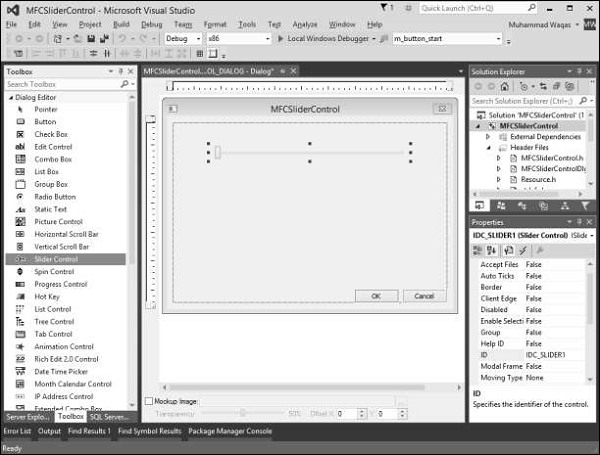
Task: Sort properties alphabetically
Action: tap(492, 251)
